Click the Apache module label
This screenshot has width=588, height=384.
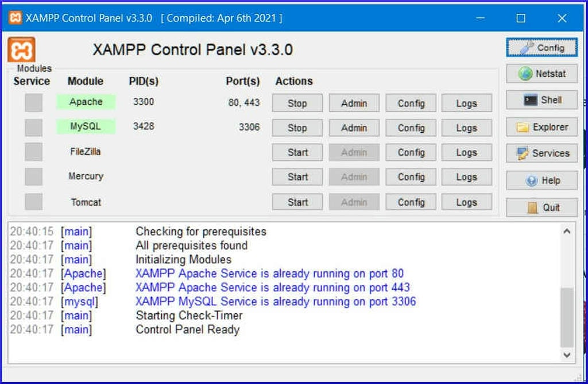[86, 102]
